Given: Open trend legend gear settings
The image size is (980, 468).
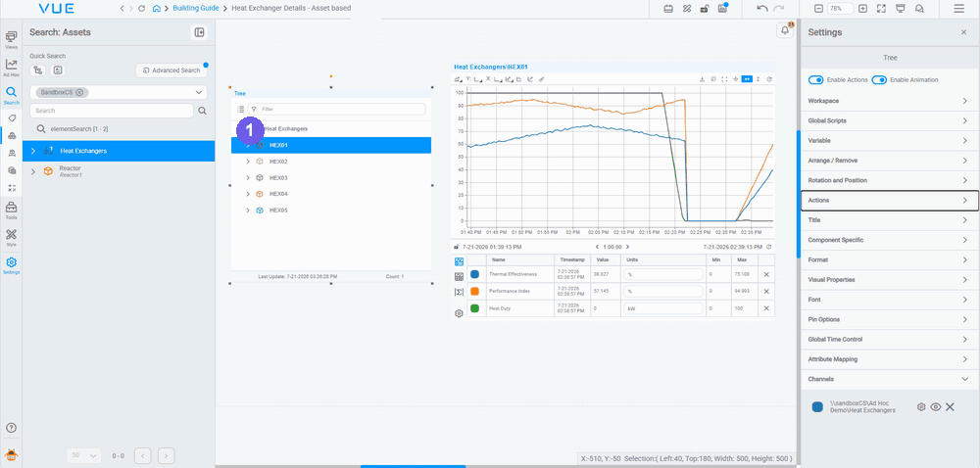Looking at the screenshot, I should [x=459, y=314].
